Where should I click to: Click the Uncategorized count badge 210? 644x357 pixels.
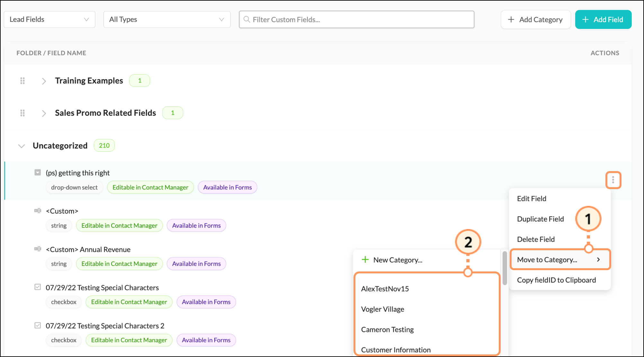[x=104, y=145]
